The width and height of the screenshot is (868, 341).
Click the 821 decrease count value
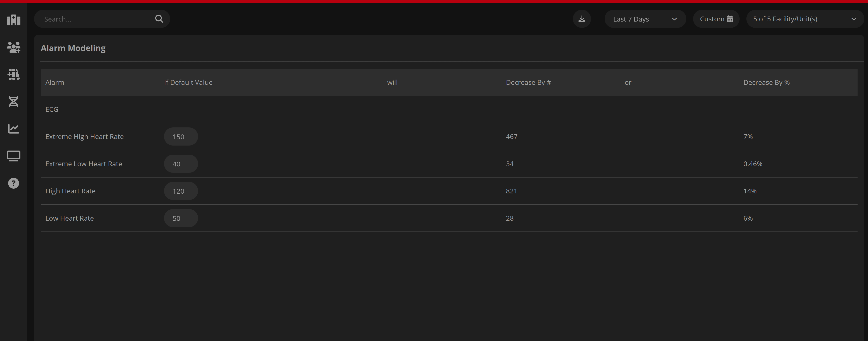pyautogui.click(x=512, y=191)
